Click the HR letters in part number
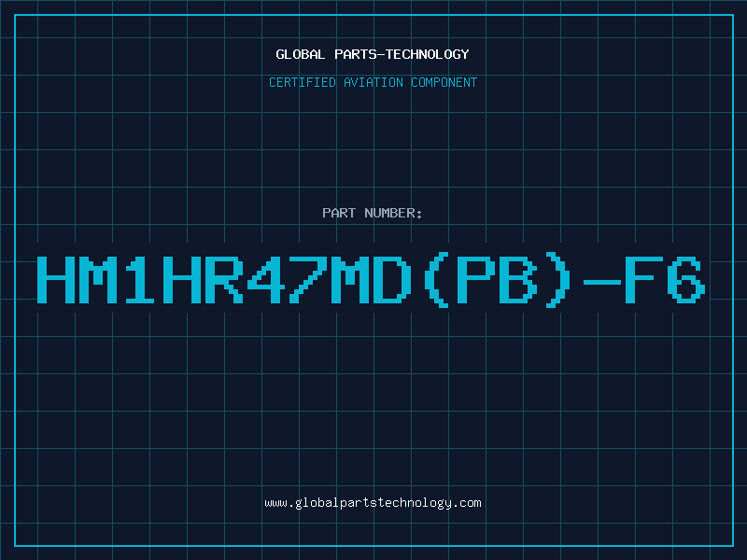This screenshot has height=560, width=747. (x=203, y=280)
